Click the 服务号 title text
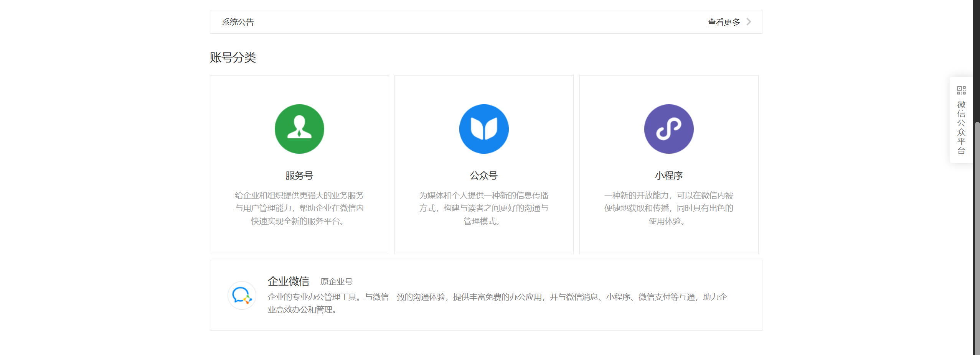 tap(299, 176)
